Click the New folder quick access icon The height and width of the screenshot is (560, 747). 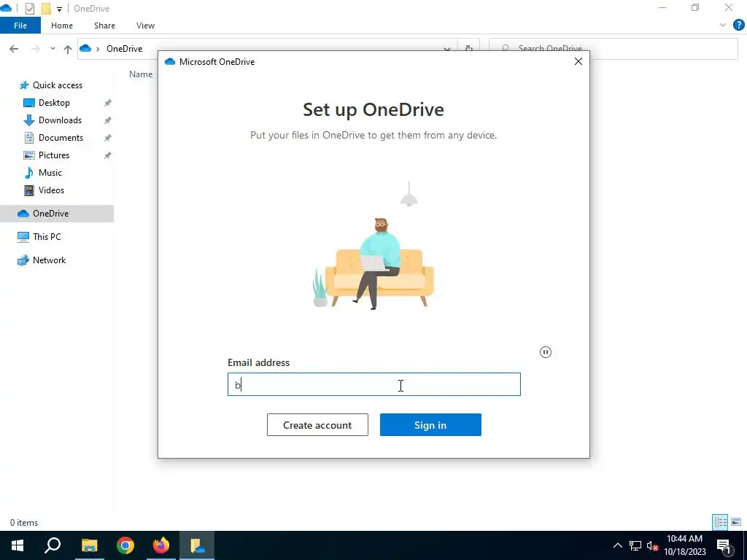coord(46,9)
